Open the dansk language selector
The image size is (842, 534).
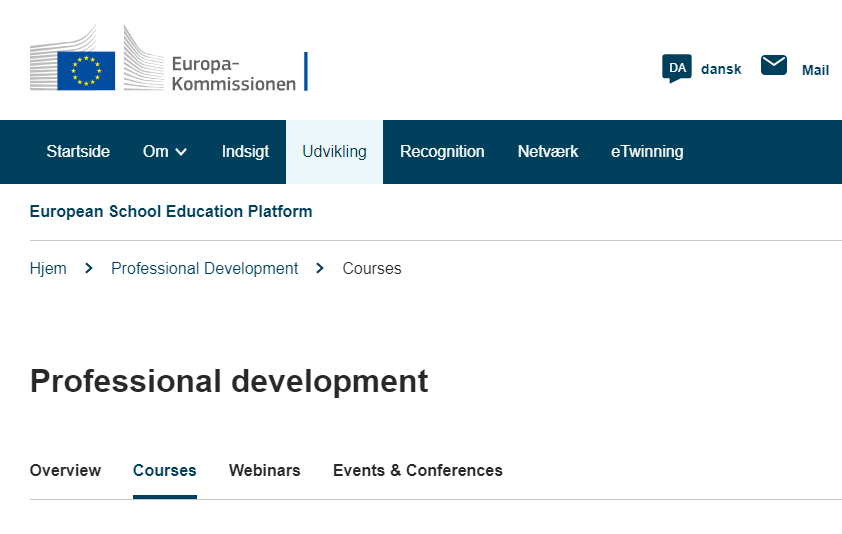coord(721,69)
